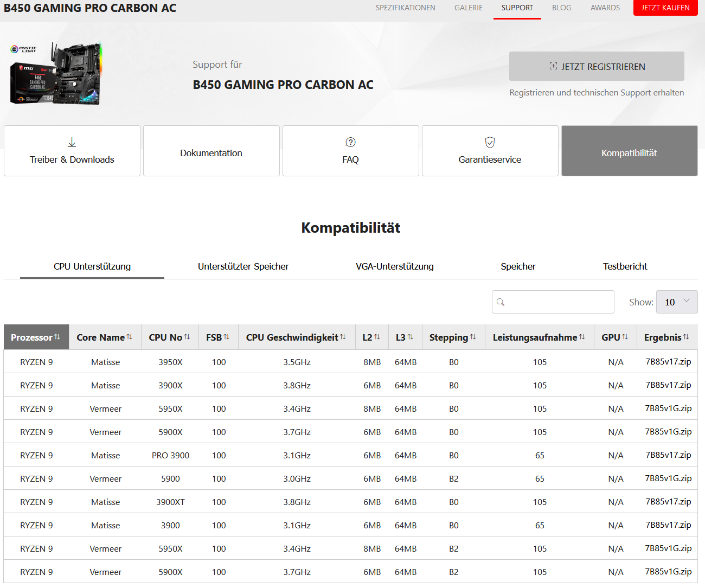Open the AWARDS menu item
705x588 pixels.
[x=605, y=8]
